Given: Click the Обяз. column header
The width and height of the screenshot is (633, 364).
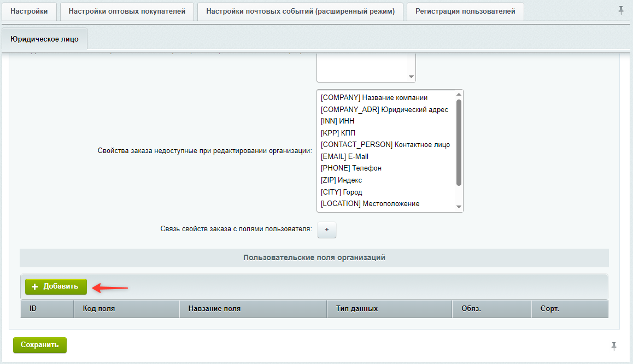Looking at the screenshot, I should pyautogui.click(x=492, y=309).
